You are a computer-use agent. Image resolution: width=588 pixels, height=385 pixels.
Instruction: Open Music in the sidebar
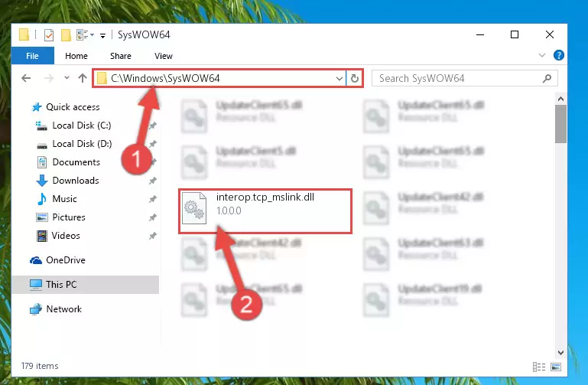pyautogui.click(x=57, y=199)
